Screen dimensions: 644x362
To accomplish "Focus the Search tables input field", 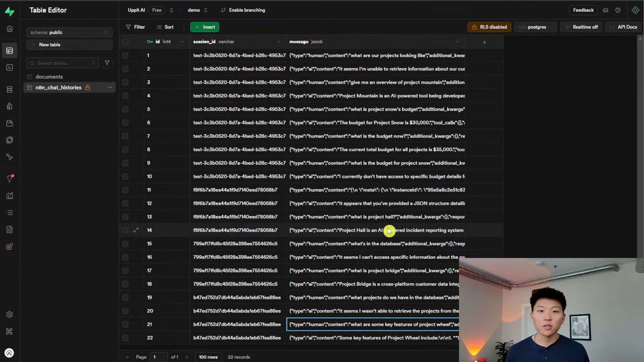I will pos(62,63).
